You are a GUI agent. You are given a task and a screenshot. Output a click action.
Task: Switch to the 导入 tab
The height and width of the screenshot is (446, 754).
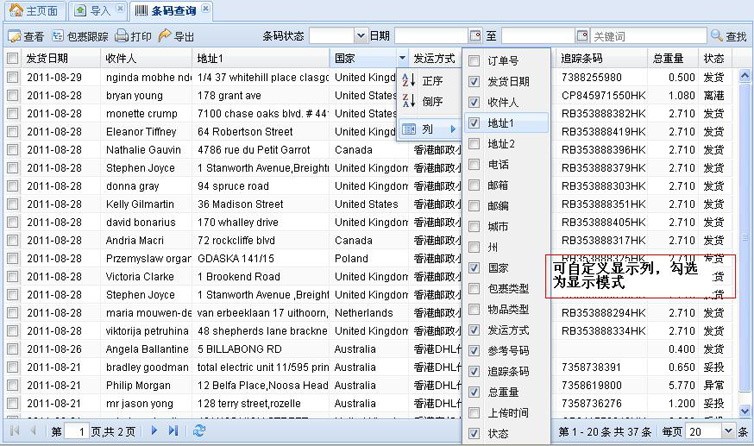click(98, 11)
